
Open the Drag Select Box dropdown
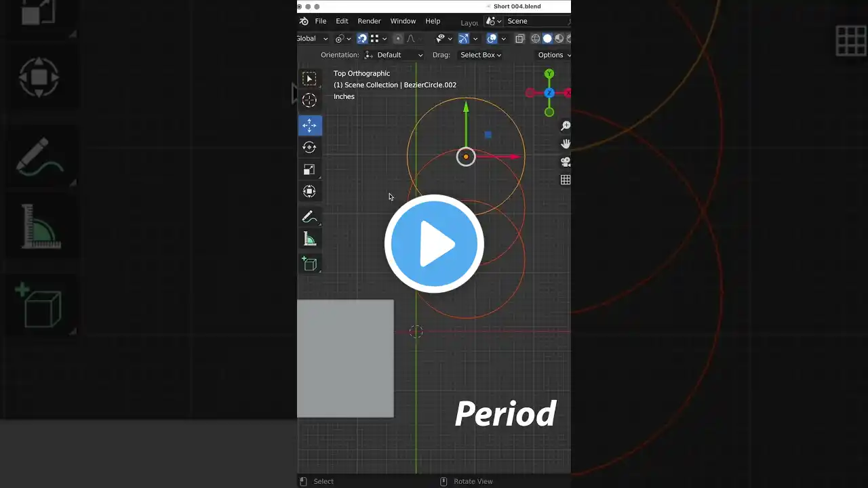481,55
